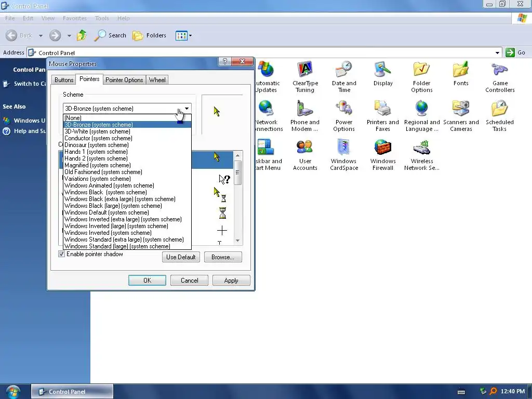Click pointer list scrollbar up arrow
The height and width of the screenshot is (399, 532).
(237, 155)
